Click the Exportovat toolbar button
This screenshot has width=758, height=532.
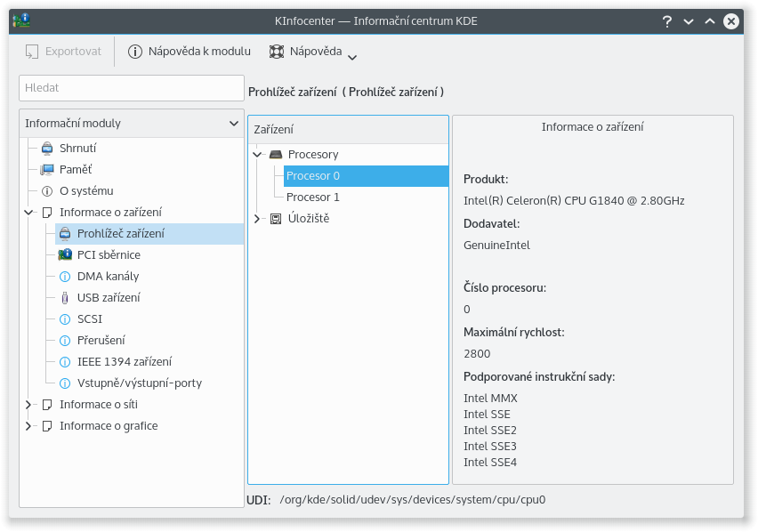64,52
